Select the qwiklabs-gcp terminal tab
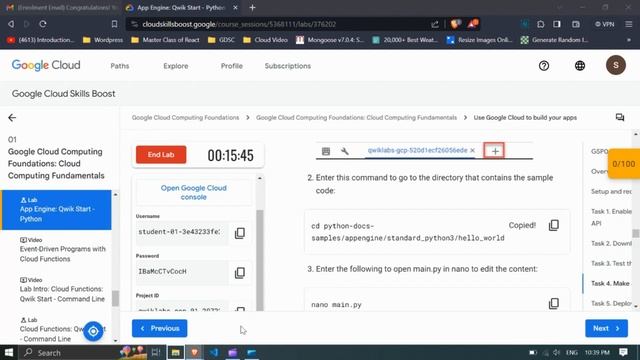The width and height of the screenshot is (640, 360). [417, 151]
